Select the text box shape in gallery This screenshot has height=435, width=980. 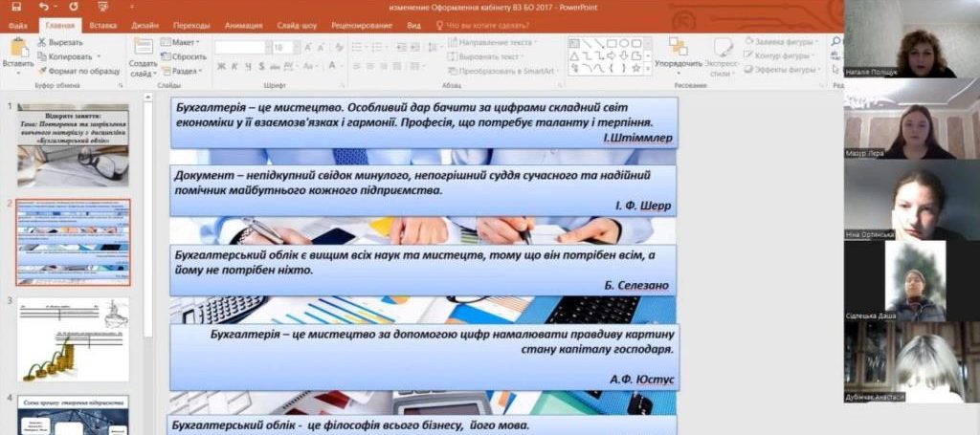point(574,43)
